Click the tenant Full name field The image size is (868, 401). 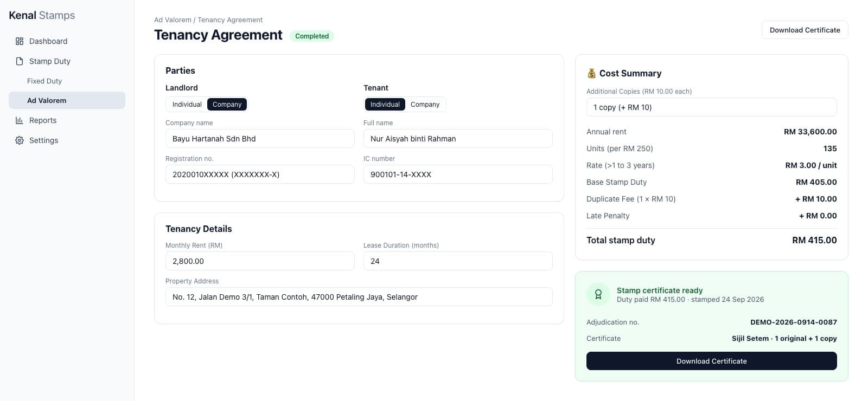point(458,139)
